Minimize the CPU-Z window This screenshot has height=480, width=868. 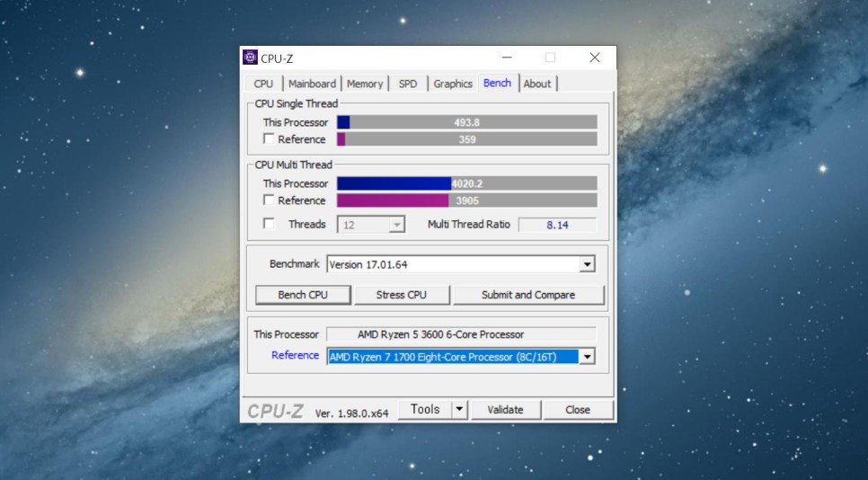tap(507, 58)
